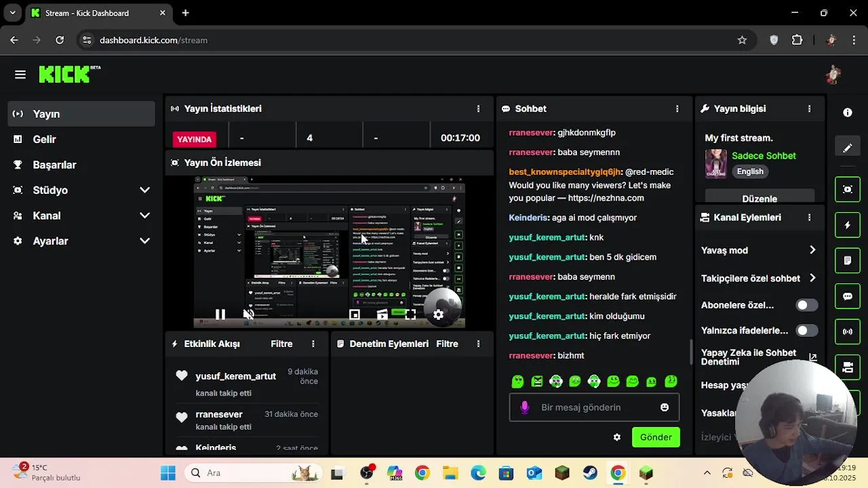Toggle stream preview panel icon in sidebar

[x=848, y=189]
